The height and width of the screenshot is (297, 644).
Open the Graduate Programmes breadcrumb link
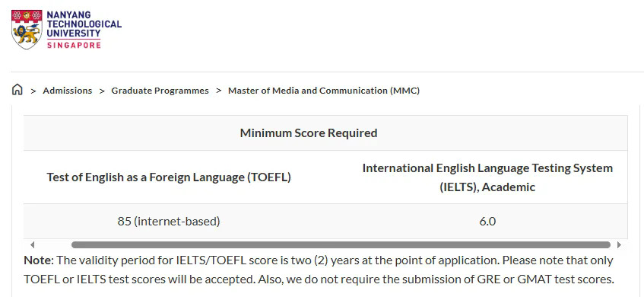click(x=160, y=91)
